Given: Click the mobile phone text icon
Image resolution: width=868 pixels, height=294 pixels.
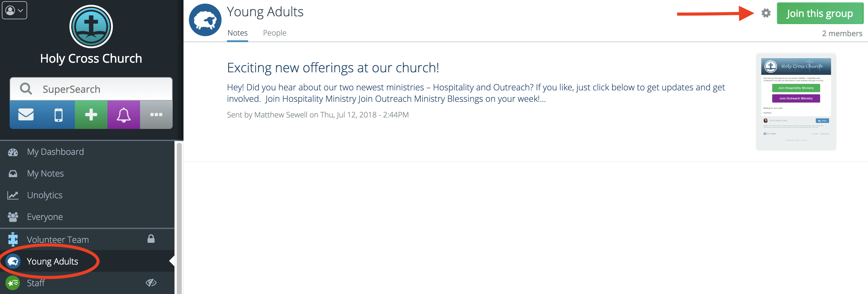Looking at the screenshot, I should click(58, 115).
